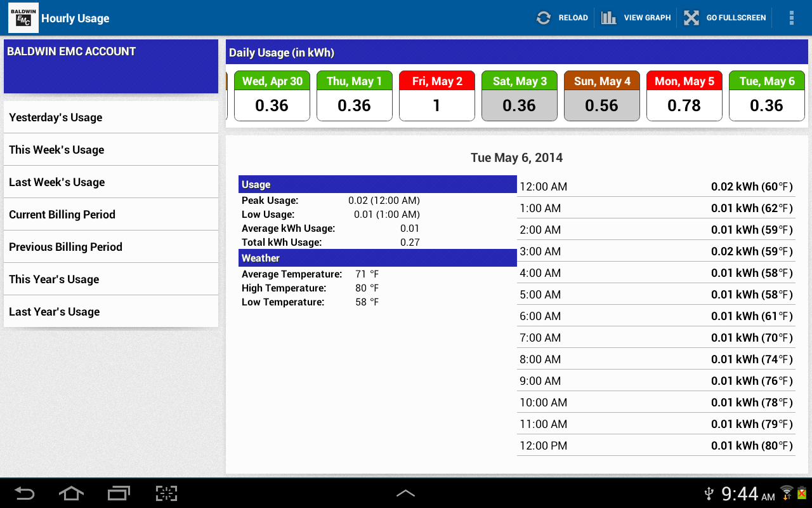Tap the Go Fullscreen icon
The width and height of the screenshot is (812, 508).
coord(691,18)
